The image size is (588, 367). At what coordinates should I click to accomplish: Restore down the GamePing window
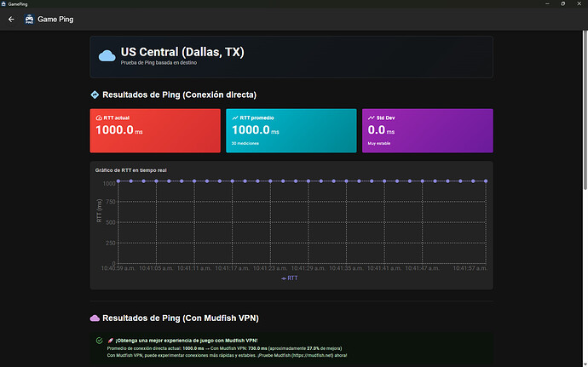coord(563,3)
